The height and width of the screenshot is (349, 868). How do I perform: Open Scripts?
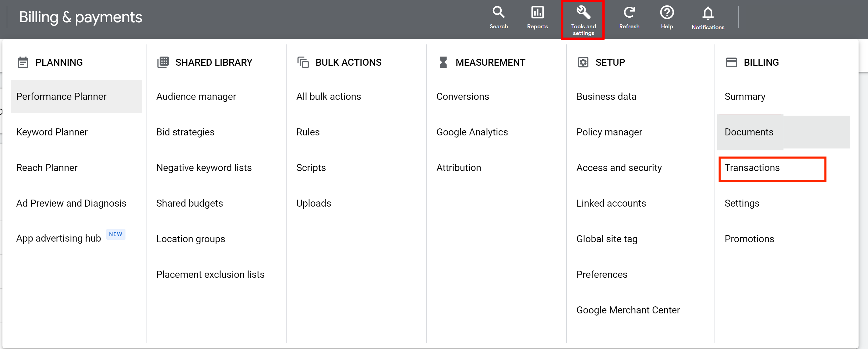(311, 168)
